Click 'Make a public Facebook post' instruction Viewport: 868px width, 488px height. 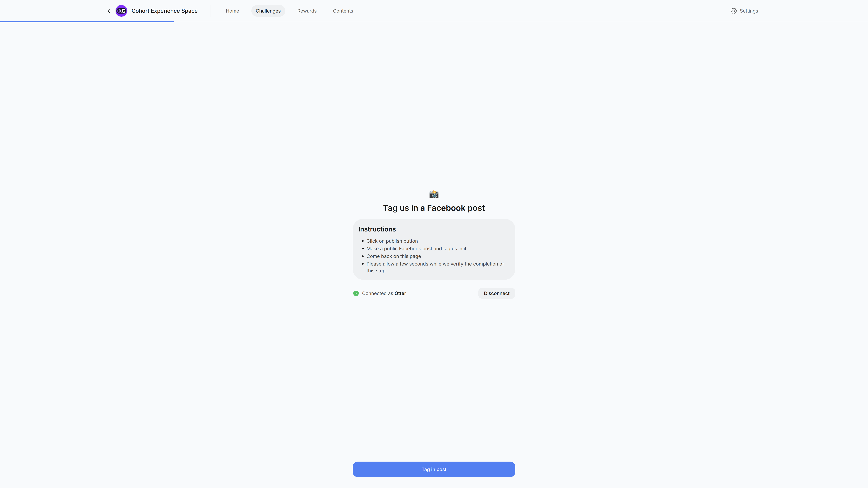(416, 249)
